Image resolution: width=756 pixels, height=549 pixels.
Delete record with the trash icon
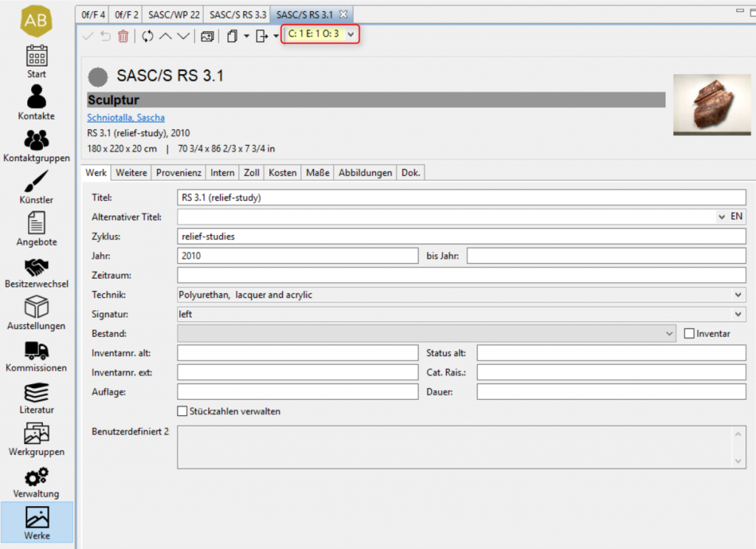[x=123, y=35]
